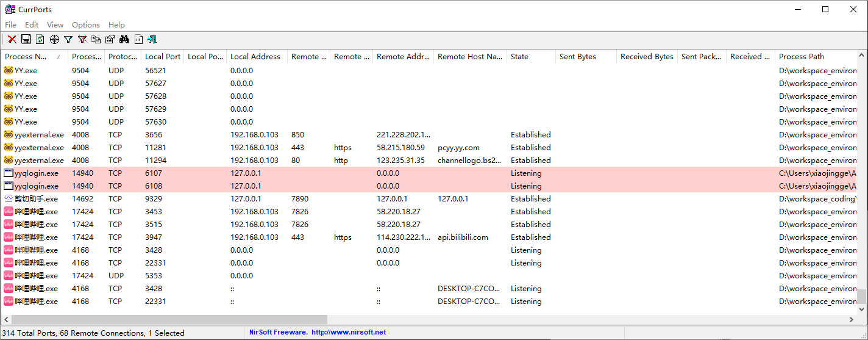
Task: Click the vertical scrollbar down arrow
Action: tap(862, 309)
